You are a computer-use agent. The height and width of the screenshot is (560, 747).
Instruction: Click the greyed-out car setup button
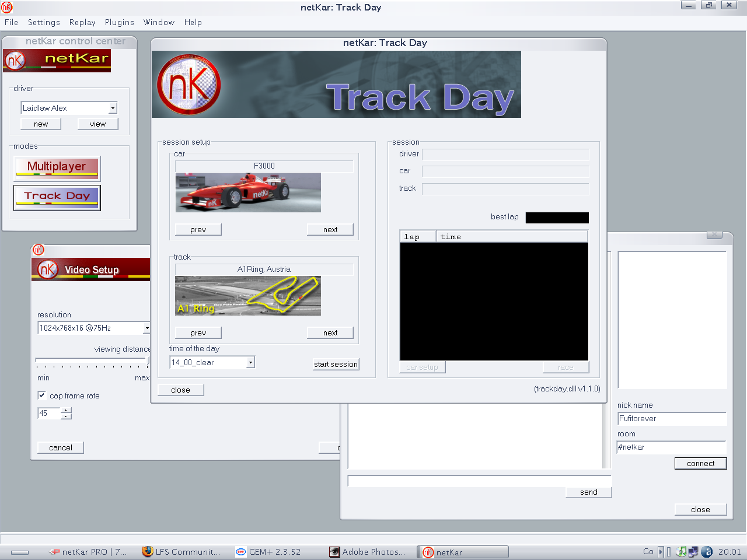423,367
